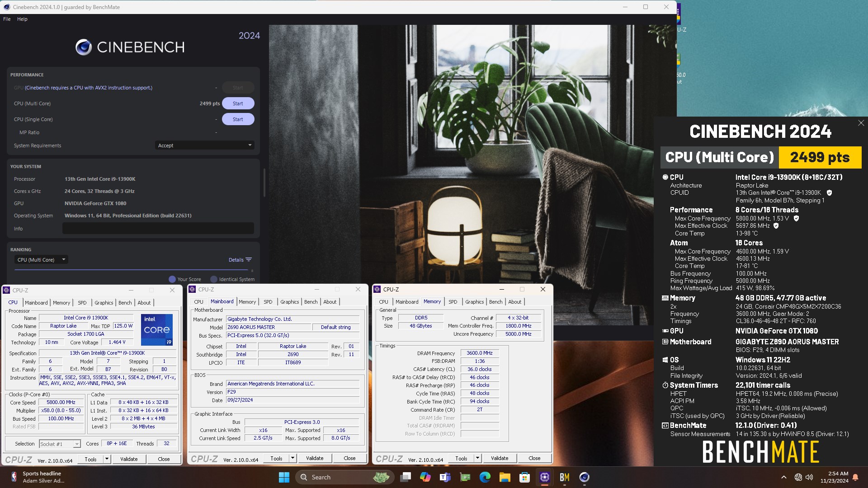Open Microsoft Store from the taskbar

click(525, 477)
